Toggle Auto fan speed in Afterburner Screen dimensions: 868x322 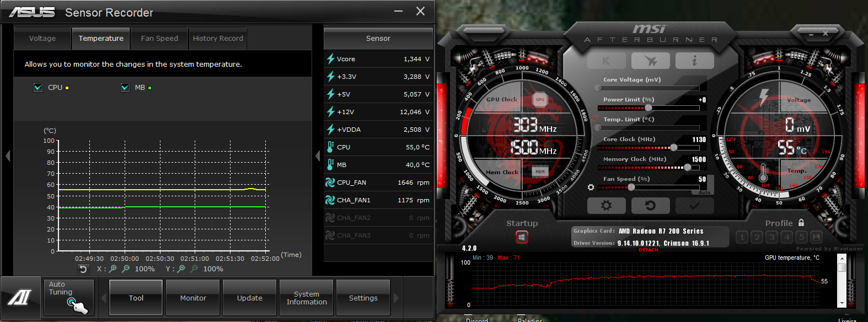tap(705, 192)
